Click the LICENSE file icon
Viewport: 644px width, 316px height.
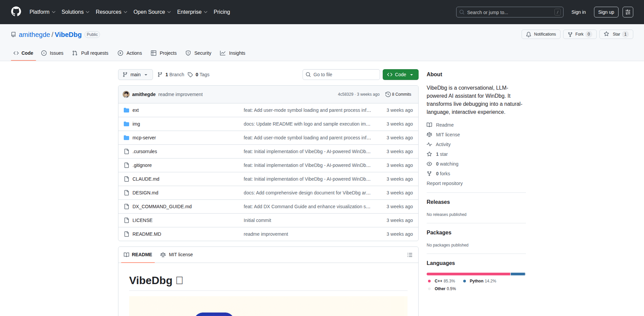[x=126, y=220]
